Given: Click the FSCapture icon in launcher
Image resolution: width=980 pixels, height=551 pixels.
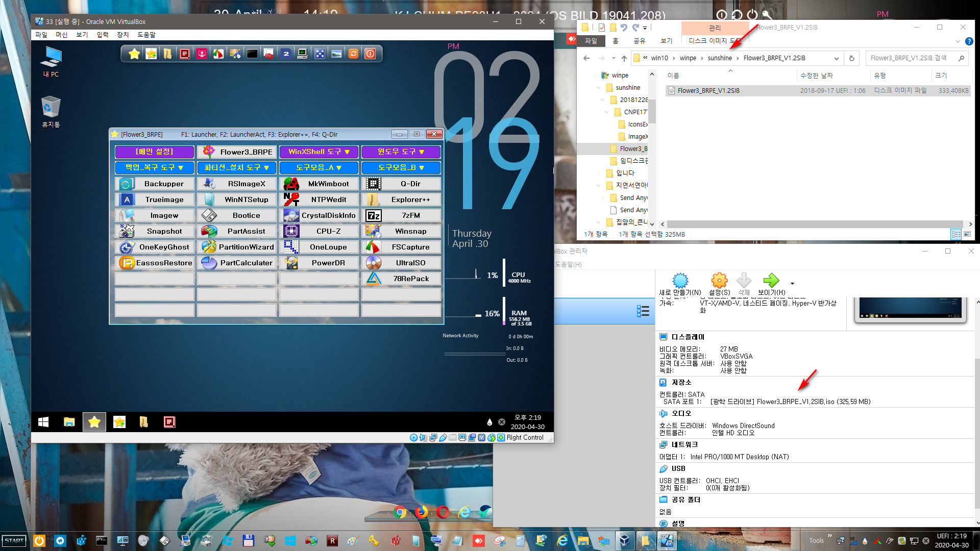Looking at the screenshot, I should (374, 247).
